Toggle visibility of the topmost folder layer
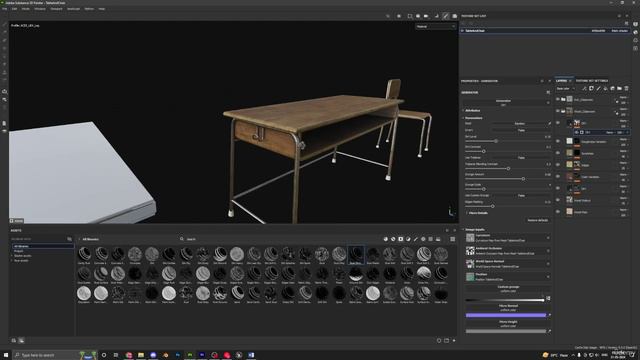Viewport: 640px width, 360px height. (x=558, y=99)
